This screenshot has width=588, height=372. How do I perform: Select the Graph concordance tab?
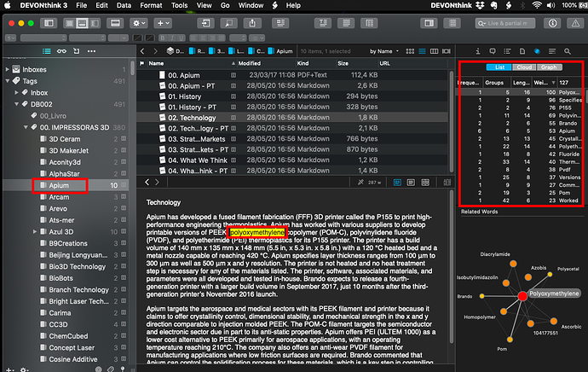549,67
